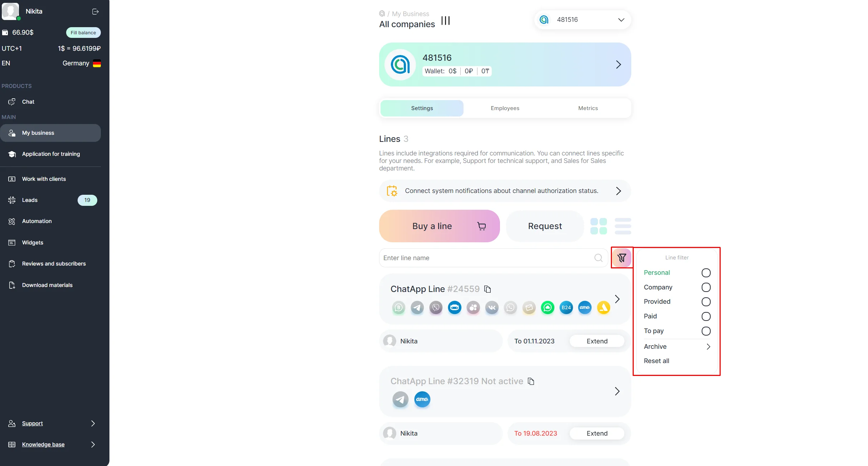This screenshot has width=868, height=466.
Task: Select the Personal filter radio button
Action: point(706,273)
